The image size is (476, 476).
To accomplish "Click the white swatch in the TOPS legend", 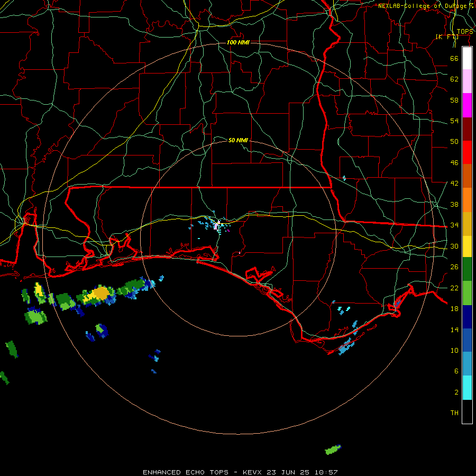I will pos(467,58).
